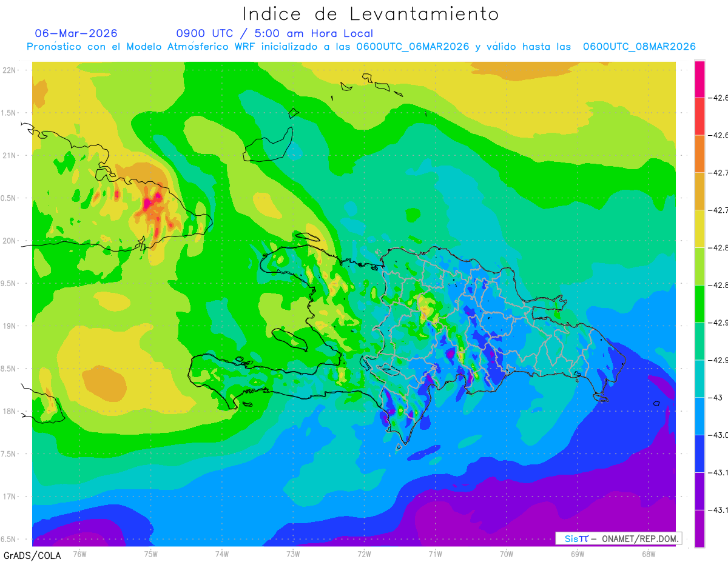Select the "9.5N" latitude tick label

click(x=9, y=283)
